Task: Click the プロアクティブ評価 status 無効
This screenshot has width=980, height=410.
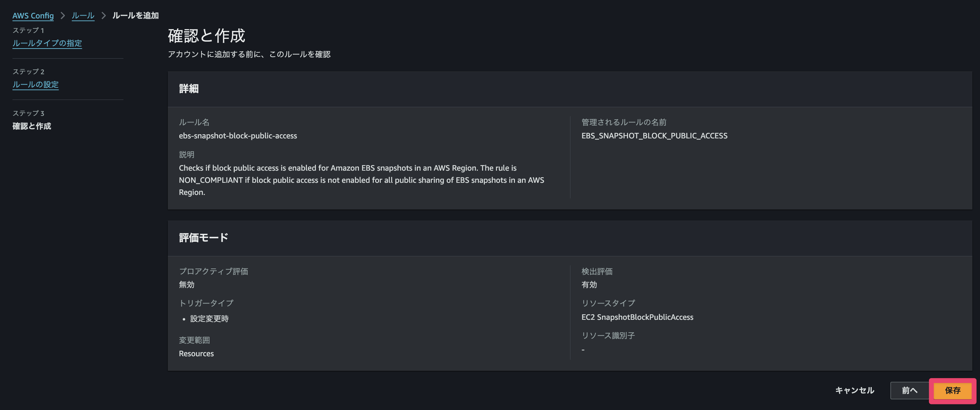Action: click(187, 284)
